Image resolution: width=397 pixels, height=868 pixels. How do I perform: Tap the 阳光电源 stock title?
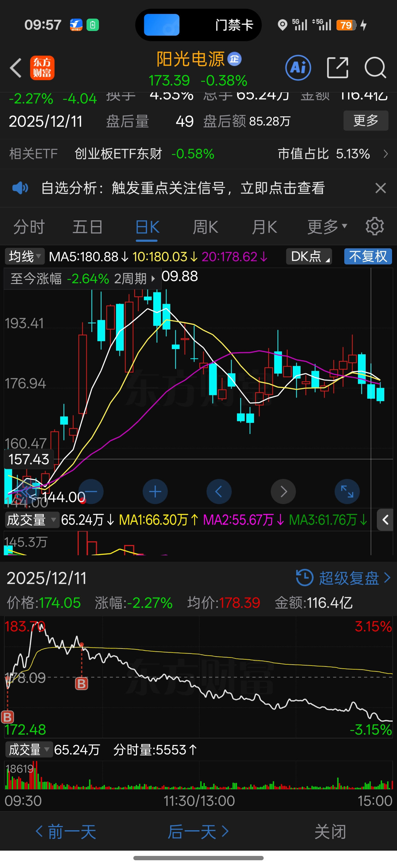[191, 59]
